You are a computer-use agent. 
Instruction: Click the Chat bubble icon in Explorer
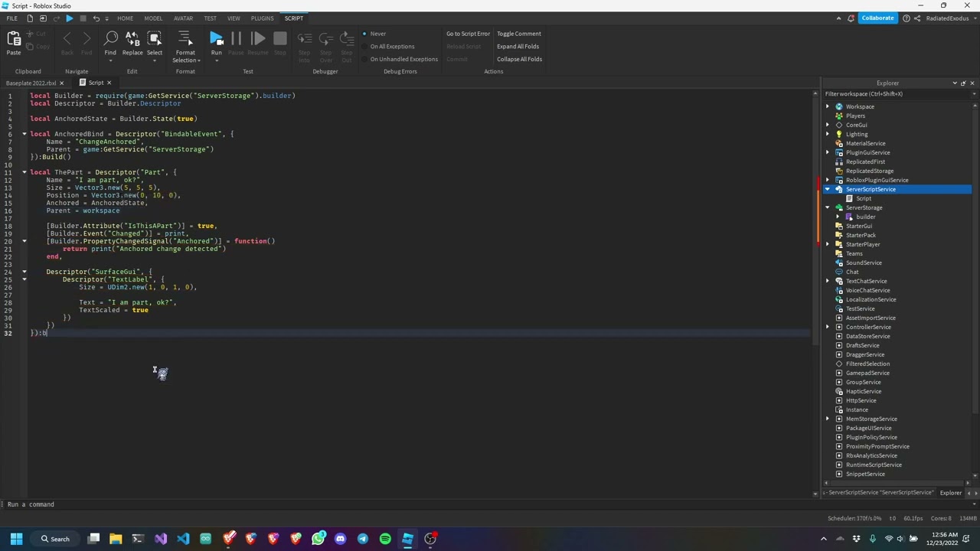click(839, 272)
